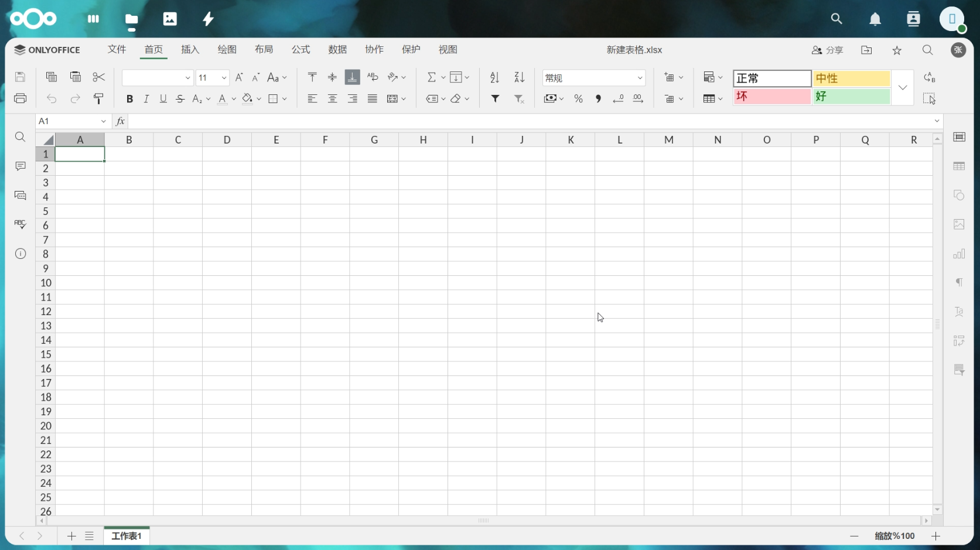Toggle wrap text button
This screenshot has width=980, height=550.
pyautogui.click(x=373, y=77)
